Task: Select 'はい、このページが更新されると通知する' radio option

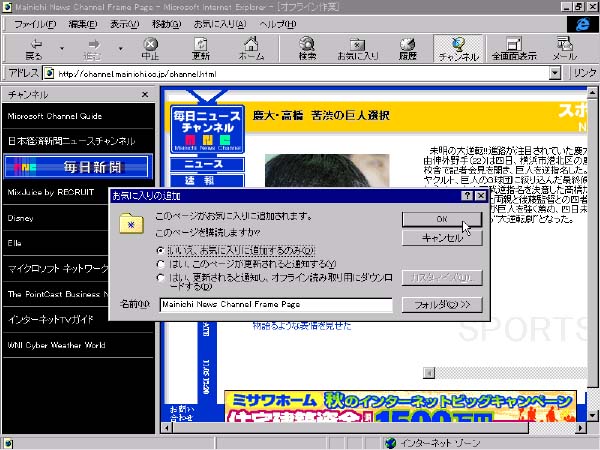Action: tap(160, 263)
